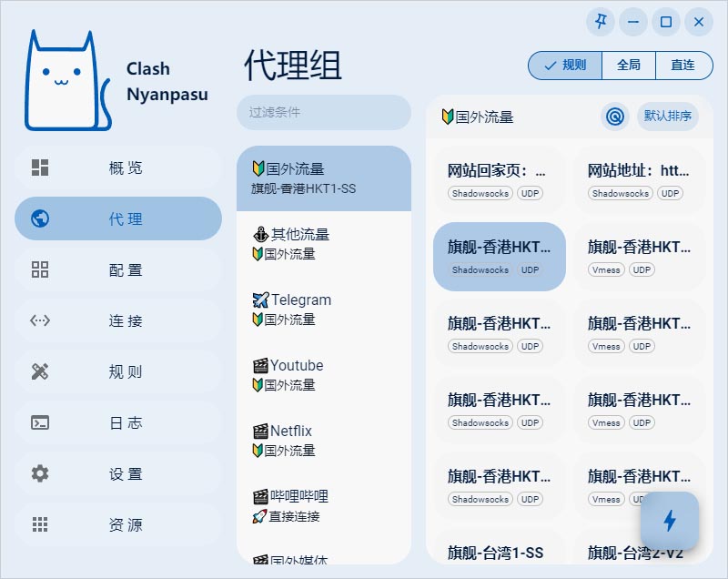Open the 配置 profiles section
The height and width of the screenshot is (579, 728).
38,269
